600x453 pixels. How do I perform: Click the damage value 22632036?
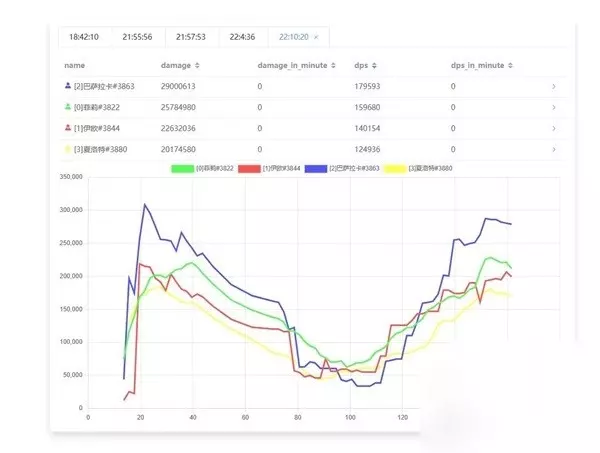(178, 129)
